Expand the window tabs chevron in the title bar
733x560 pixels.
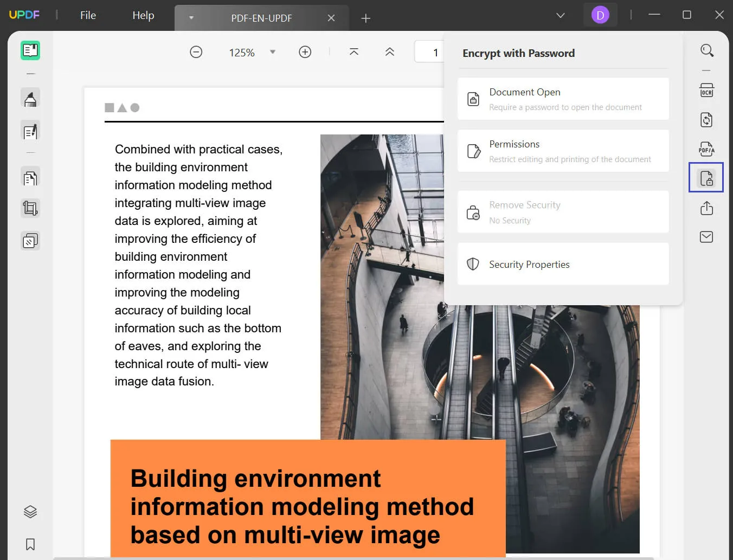click(x=561, y=15)
